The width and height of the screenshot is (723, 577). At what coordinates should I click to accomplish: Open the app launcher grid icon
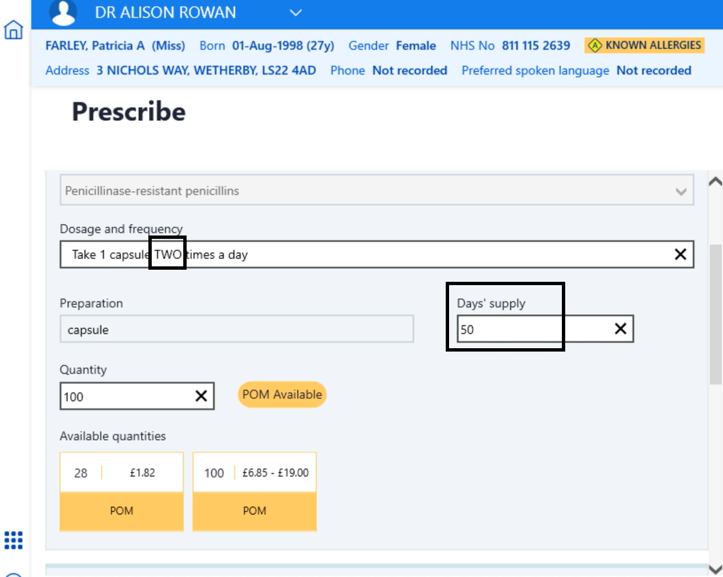coord(13,540)
